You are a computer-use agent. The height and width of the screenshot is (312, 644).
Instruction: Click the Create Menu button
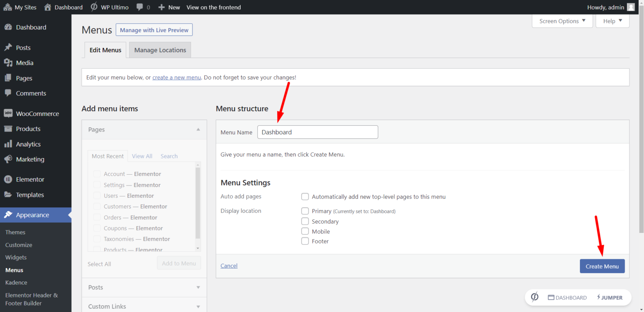pyautogui.click(x=602, y=266)
